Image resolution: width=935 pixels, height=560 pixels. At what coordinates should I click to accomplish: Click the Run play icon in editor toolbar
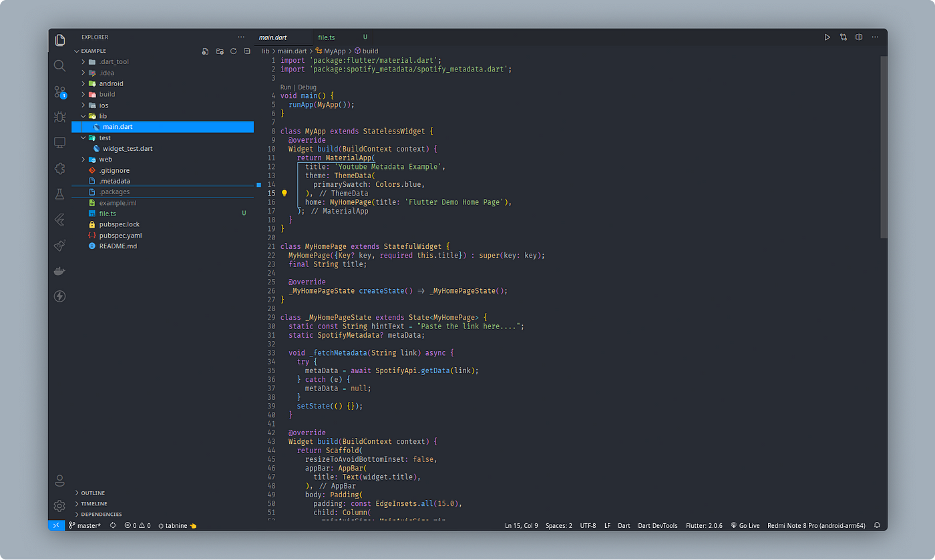(x=827, y=37)
